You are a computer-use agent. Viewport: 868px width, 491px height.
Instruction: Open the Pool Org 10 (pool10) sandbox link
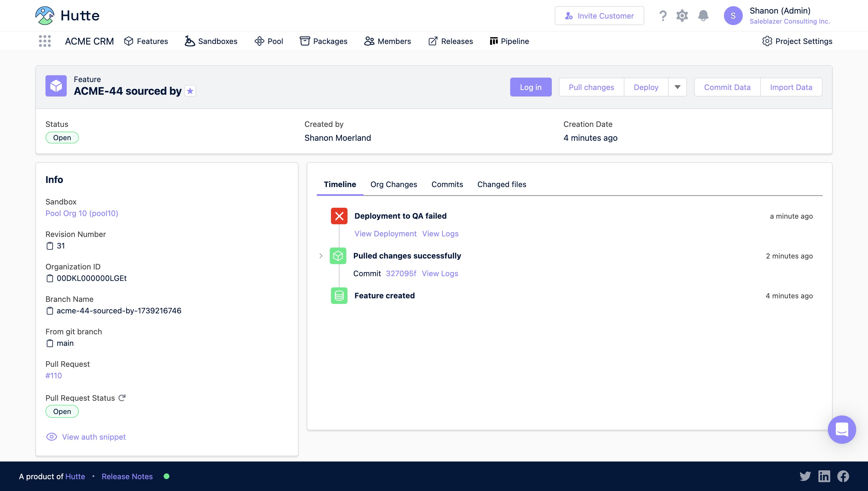pyautogui.click(x=82, y=213)
